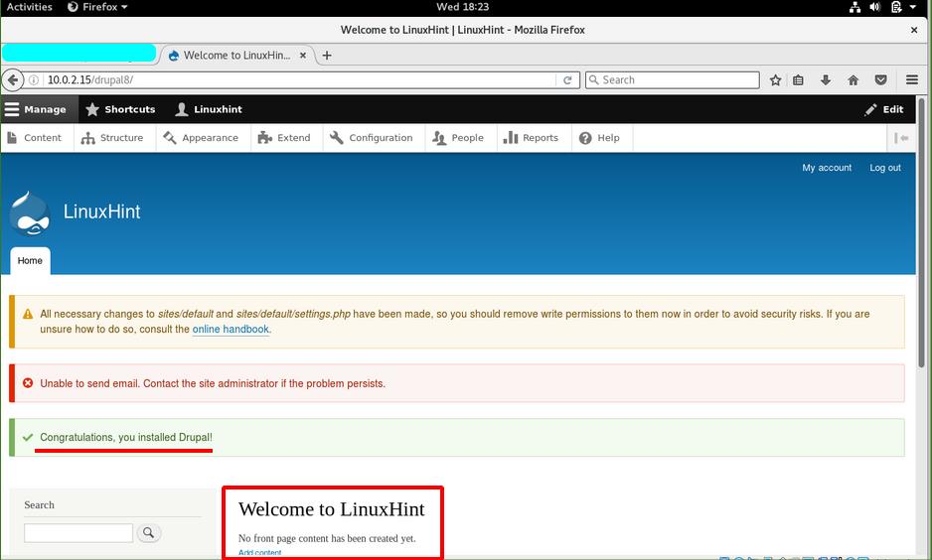
Task: Click the page vertical scrollbar
Action: coord(921,234)
